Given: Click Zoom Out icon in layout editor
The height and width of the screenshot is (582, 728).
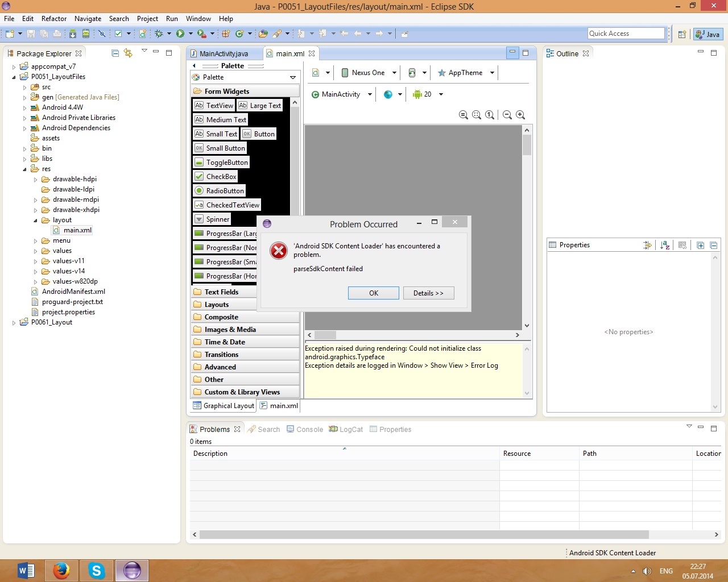Looking at the screenshot, I should point(507,115).
